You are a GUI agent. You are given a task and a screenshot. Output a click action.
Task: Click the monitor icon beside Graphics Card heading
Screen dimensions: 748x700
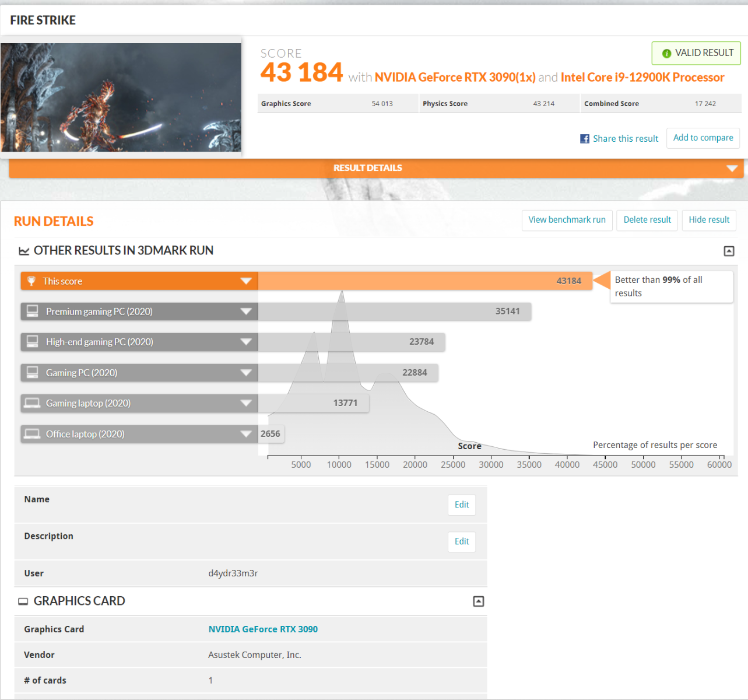(x=23, y=601)
